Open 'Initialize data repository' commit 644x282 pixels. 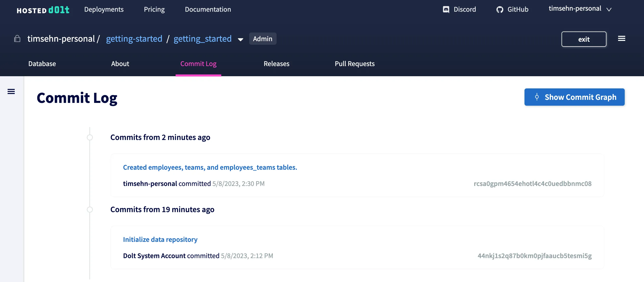coord(160,240)
